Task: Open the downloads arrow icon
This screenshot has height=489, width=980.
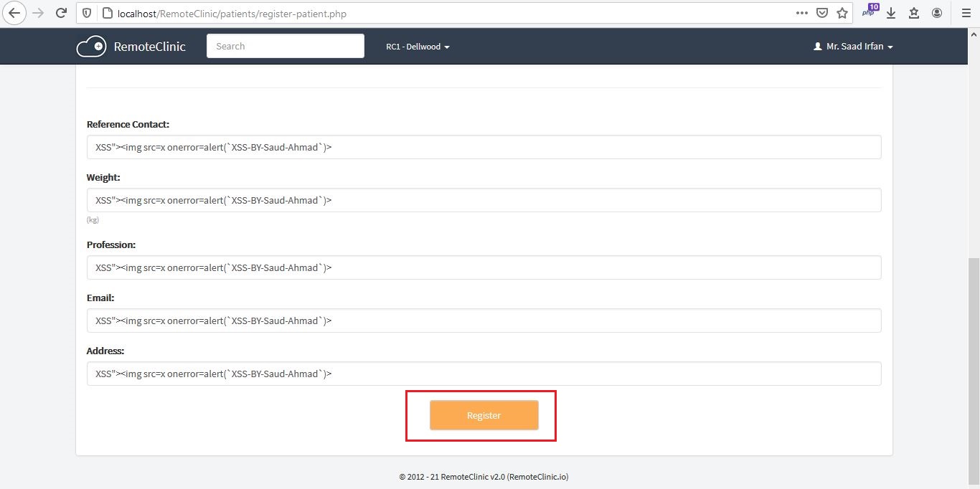Action: pos(891,13)
